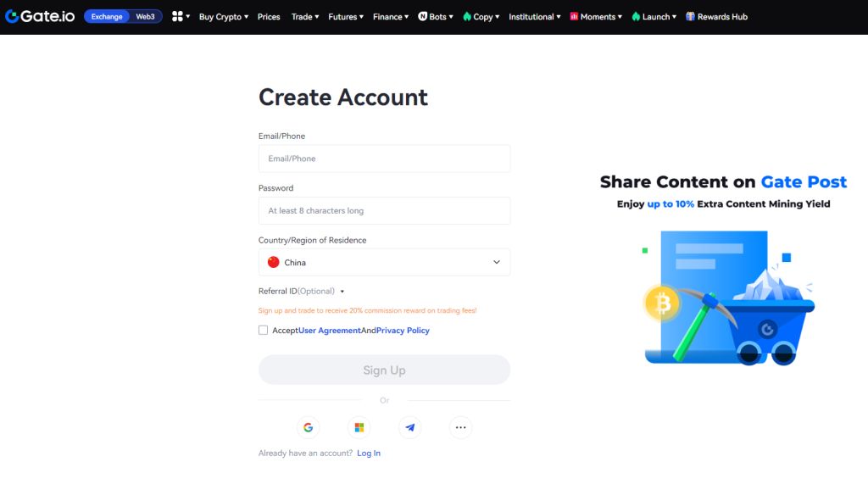Open the Prices menu item
Image resolution: width=868 pixels, height=501 pixels.
click(269, 16)
